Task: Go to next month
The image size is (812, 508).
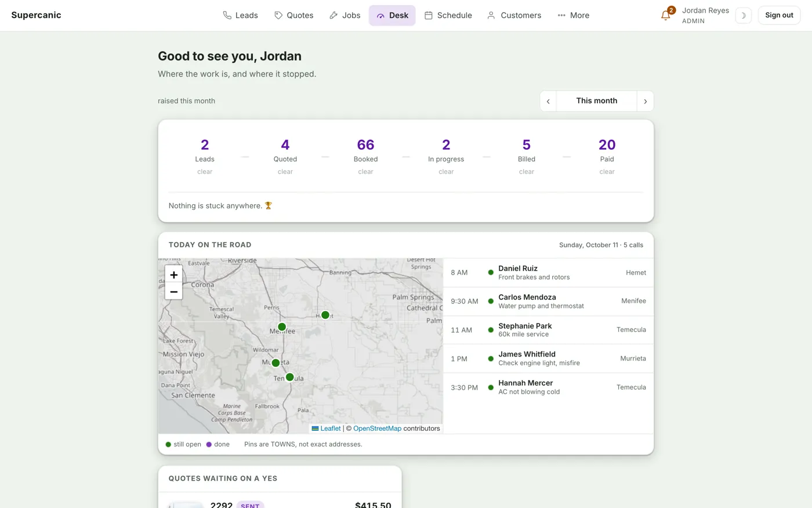Action: tap(645, 101)
